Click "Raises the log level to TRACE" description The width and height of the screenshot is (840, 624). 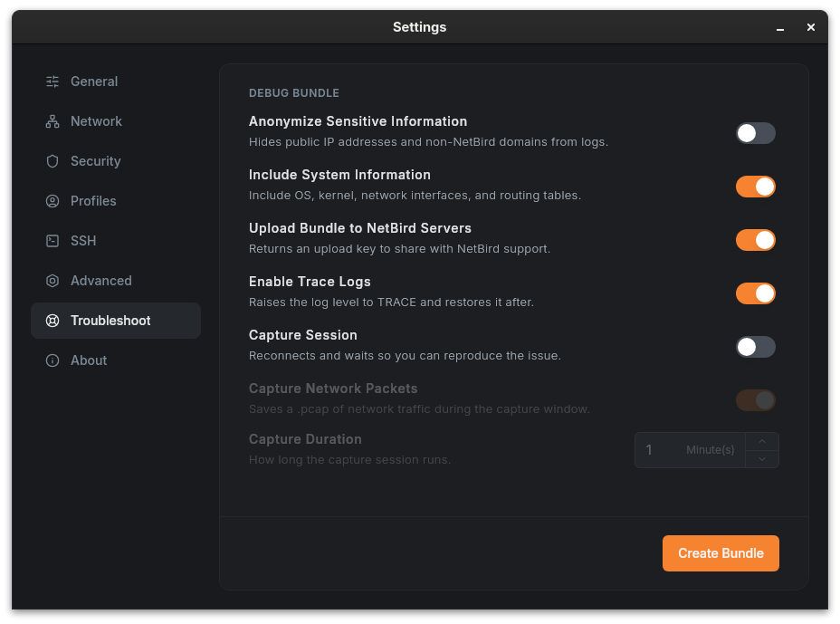tap(391, 302)
